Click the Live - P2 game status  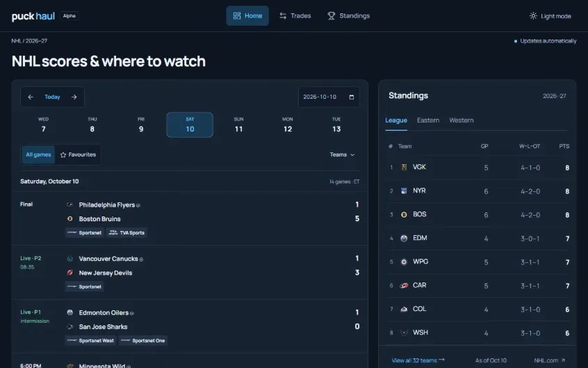[31, 258]
